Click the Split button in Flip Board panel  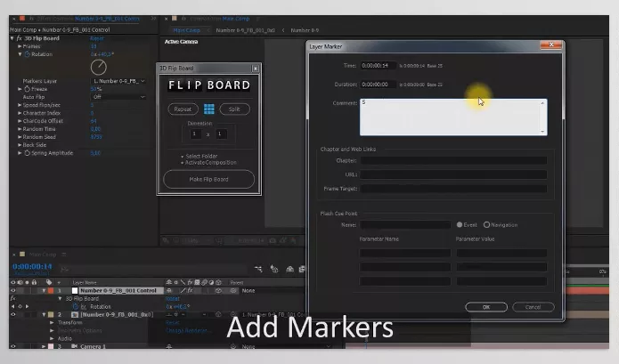[x=234, y=109]
